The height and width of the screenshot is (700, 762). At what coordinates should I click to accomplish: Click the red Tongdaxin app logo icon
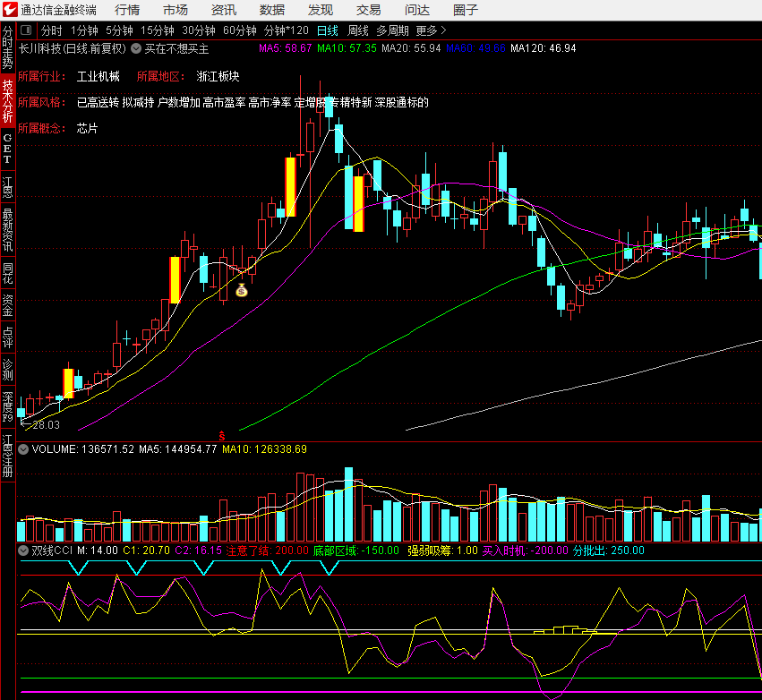click(x=10, y=10)
